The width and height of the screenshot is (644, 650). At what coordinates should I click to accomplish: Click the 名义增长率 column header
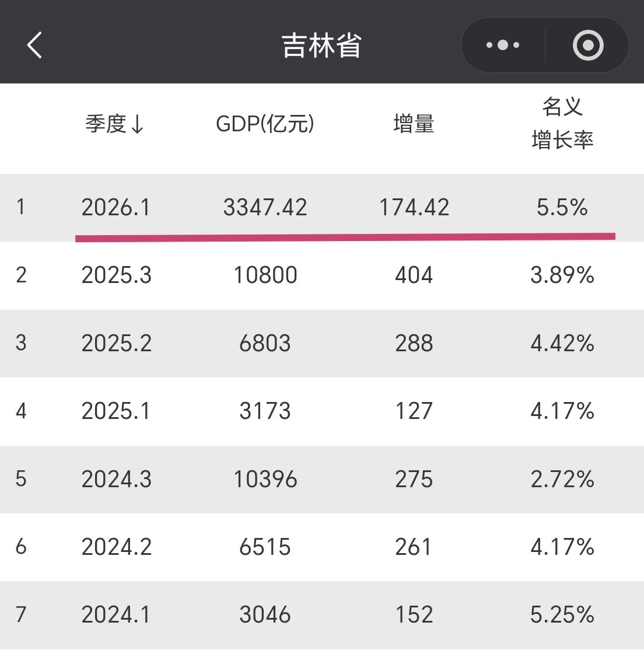562,123
